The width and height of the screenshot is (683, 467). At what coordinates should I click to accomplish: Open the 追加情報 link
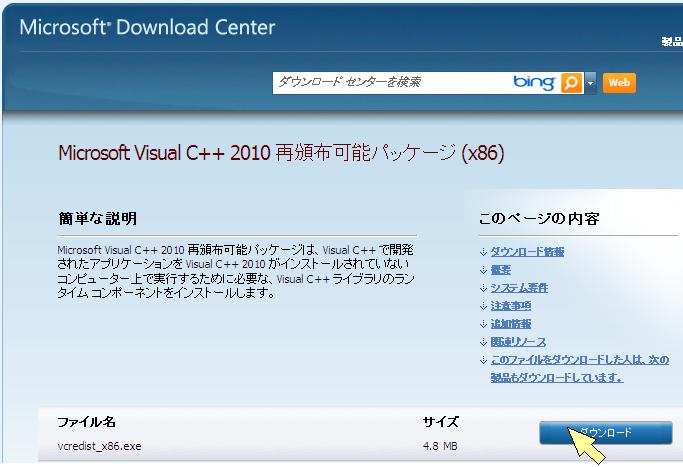511,324
